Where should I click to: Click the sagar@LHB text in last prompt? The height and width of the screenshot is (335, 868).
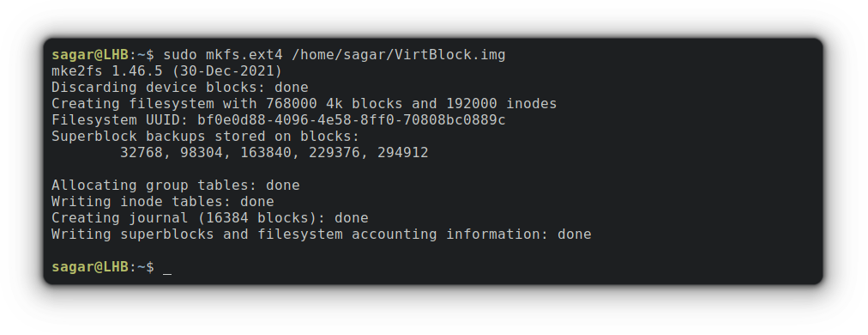(90, 267)
